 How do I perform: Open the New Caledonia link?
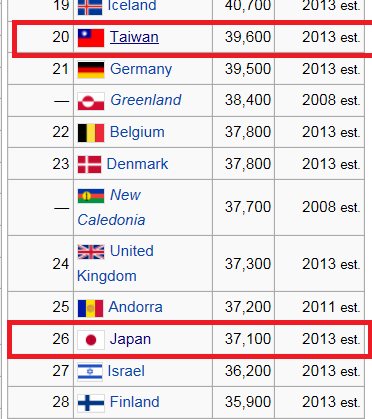(112, 207)
